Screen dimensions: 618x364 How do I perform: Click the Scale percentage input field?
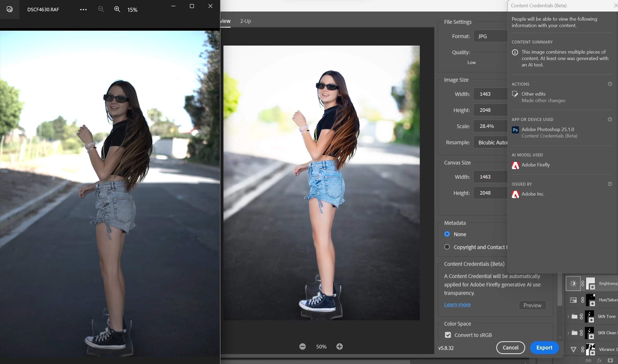(490, 126)
